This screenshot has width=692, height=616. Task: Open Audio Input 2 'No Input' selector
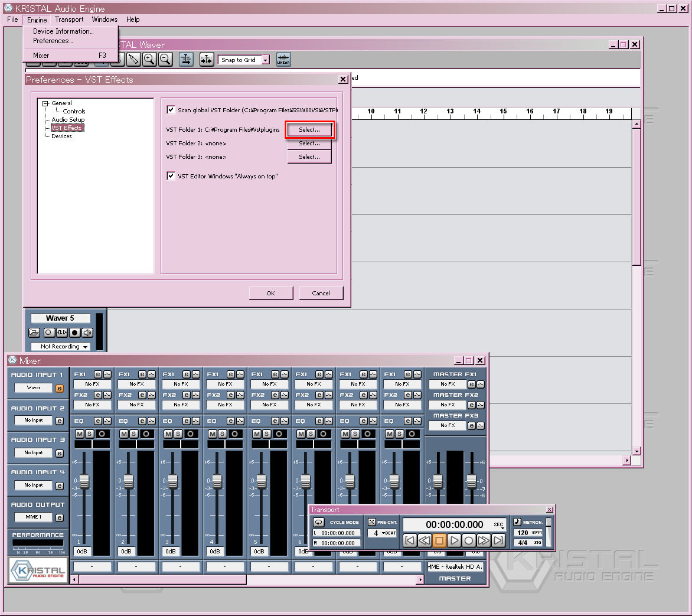(x=34, y=421)
